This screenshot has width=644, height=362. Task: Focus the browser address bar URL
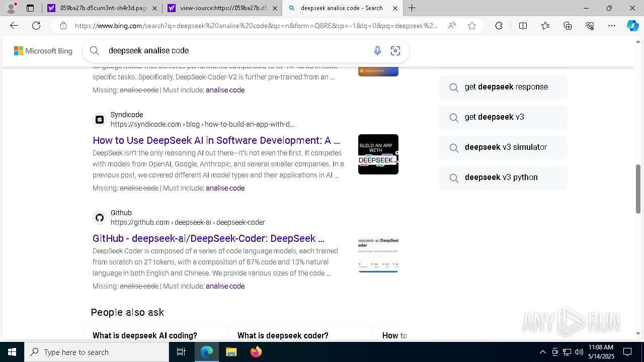coord(257,26)
